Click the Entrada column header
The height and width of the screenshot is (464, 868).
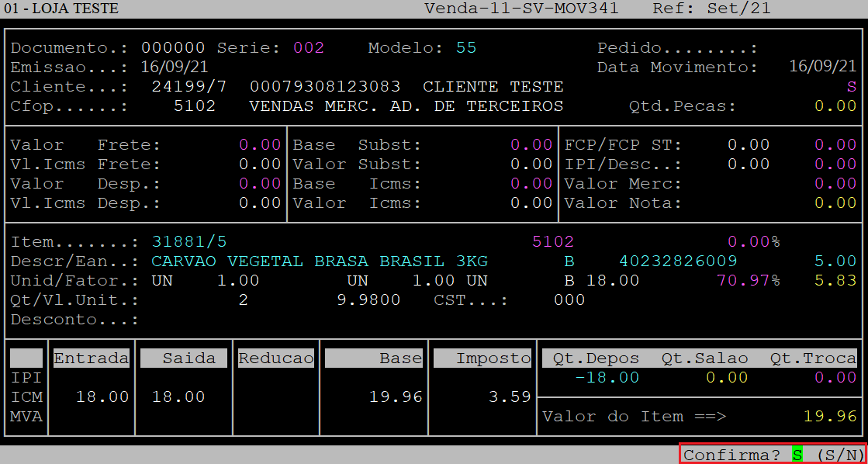point(91,358)
